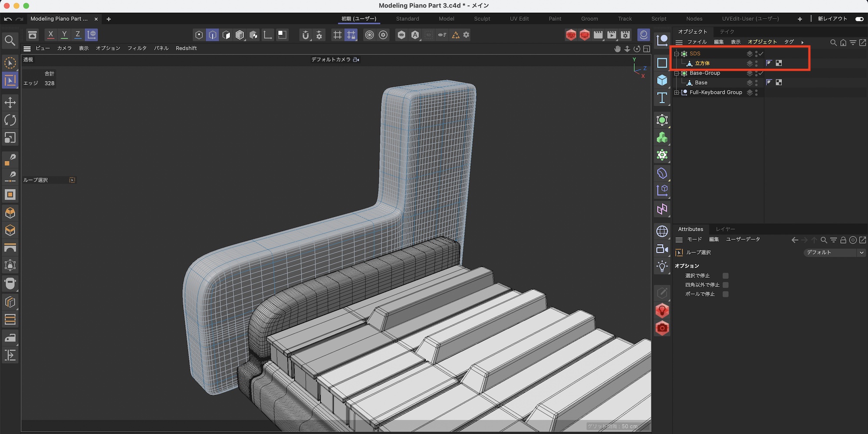
Task: Select the Move tool in left toolbar
Action: (10, 102)
